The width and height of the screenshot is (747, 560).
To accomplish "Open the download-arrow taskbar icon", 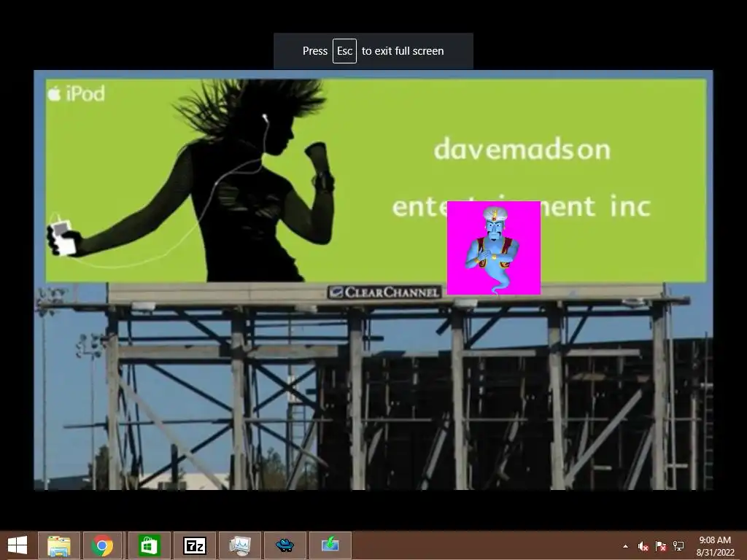I will 330,545.
